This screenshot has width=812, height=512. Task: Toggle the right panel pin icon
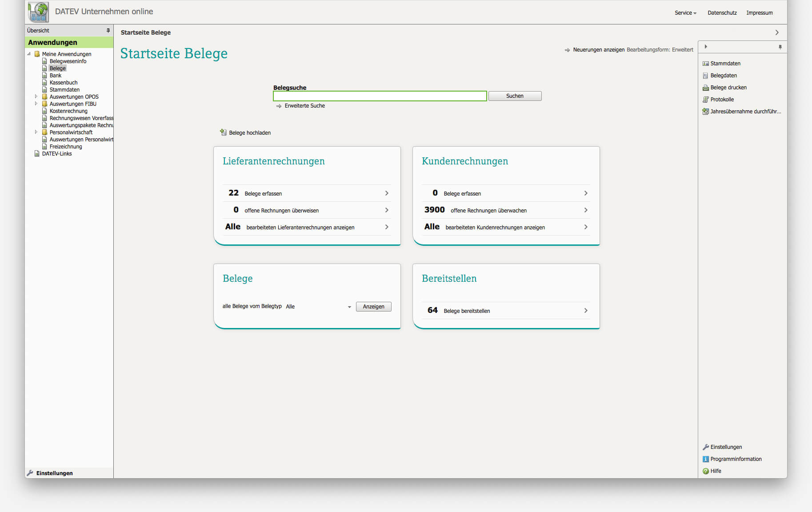pos(780,47)
